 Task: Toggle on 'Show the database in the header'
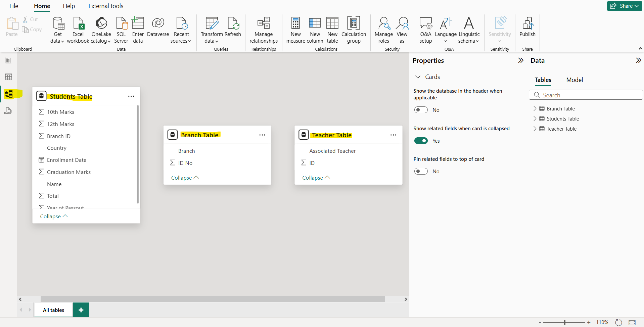pyautogui.click(x=421, y=109)
